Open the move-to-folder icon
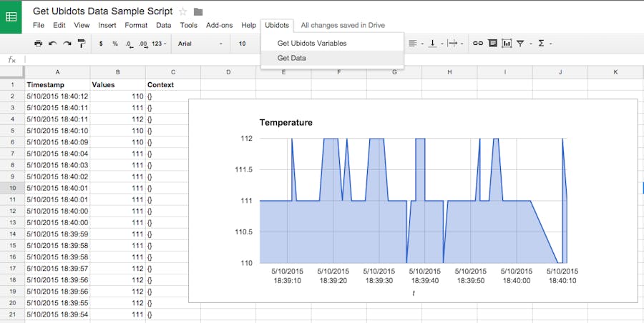Image resolution: width=644 pixels, height=323 pixels. [x=198, y=12]
